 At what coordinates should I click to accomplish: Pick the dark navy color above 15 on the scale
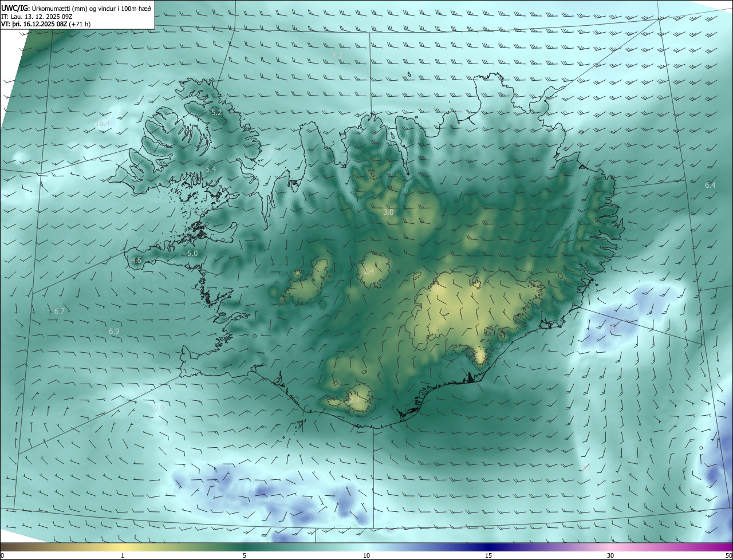(488, 547)
